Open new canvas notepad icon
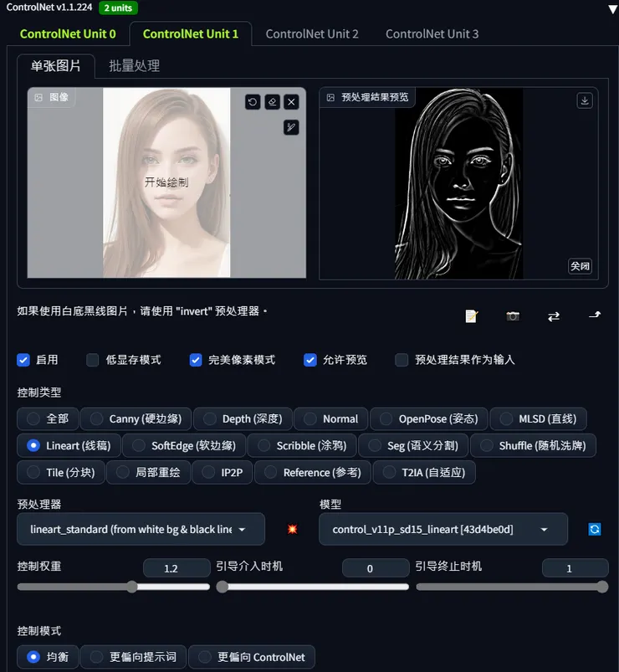 tap(471, 316)
